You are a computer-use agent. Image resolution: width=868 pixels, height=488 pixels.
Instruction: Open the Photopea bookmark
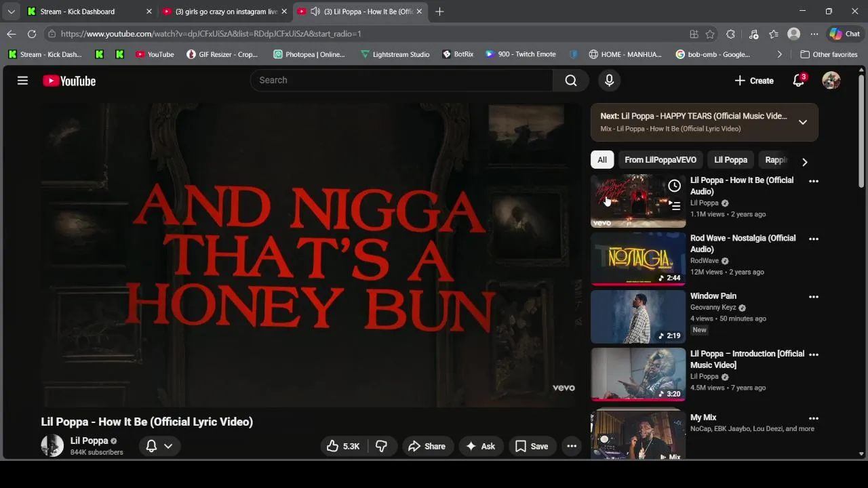tap(309, 54)
